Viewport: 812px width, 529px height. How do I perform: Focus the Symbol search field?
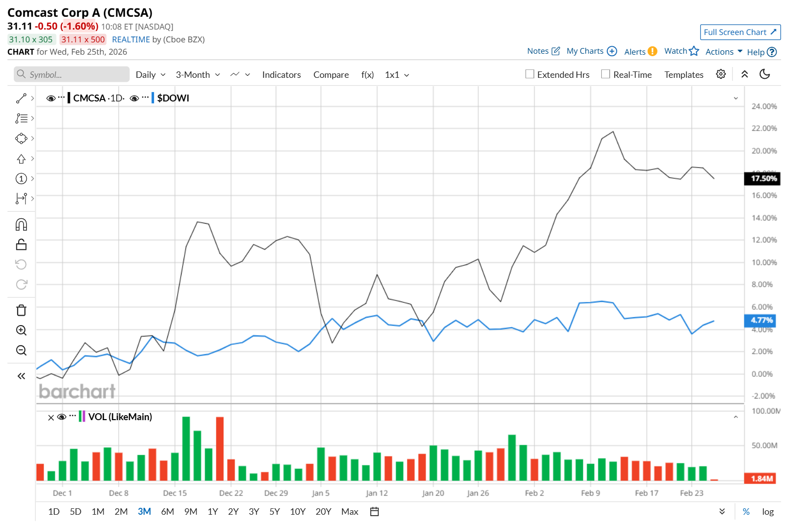(x=72, y=74)
